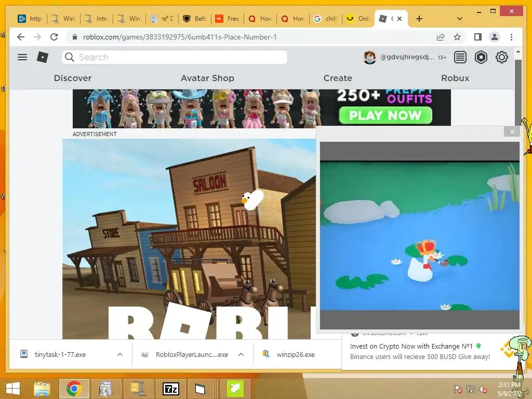Click the page vertical scrollbar thumb
This screenshot has width=532, height=399.
(x=518, y=91)
